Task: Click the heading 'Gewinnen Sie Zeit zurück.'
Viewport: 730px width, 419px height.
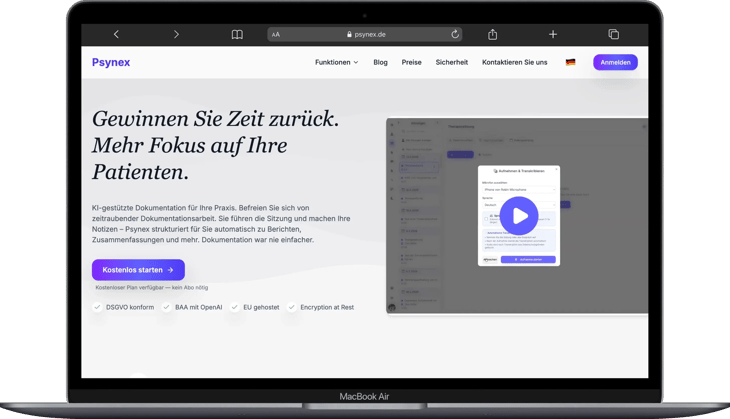Action: (x=216, y=119)
